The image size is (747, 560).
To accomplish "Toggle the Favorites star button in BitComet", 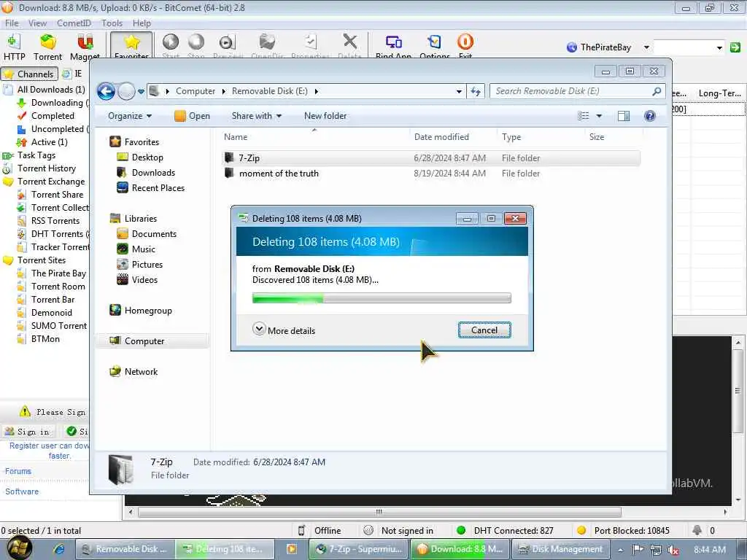I will tap(131, 46).
